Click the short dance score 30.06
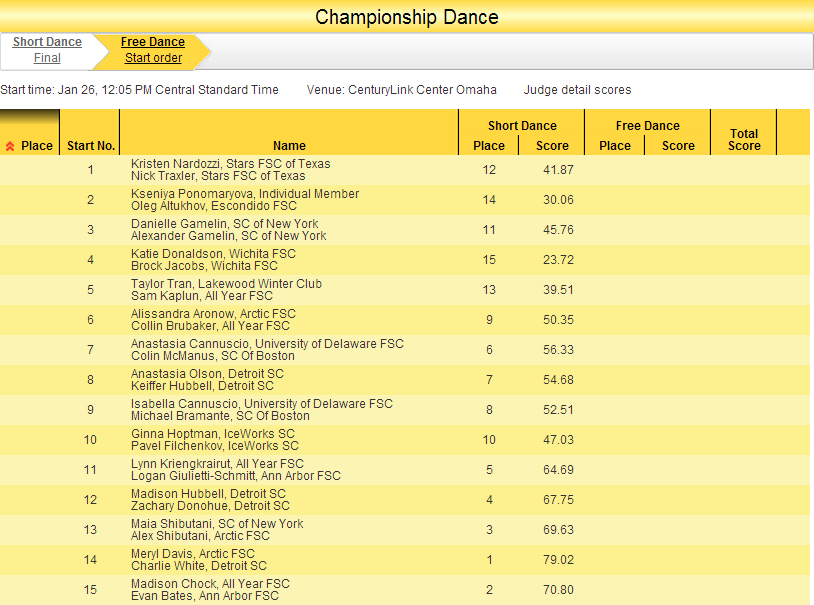This screenshot has width=814, height=605. click(558, 200)
